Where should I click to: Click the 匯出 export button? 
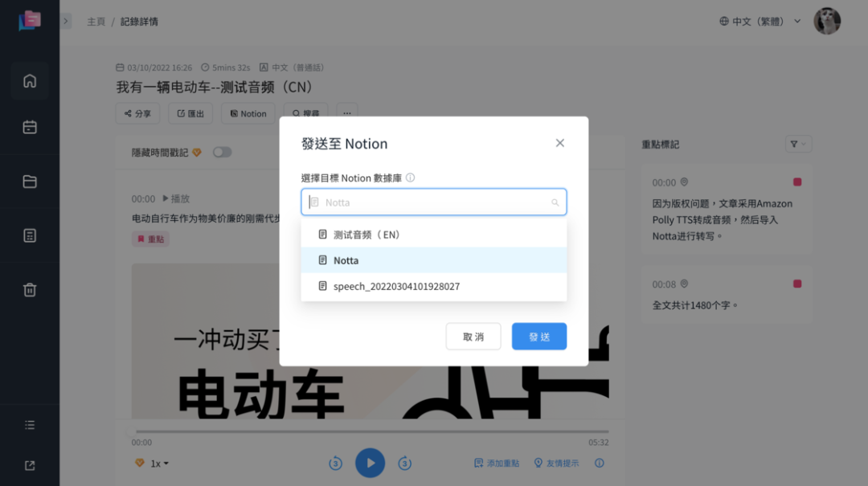click(x=190, y=113)
